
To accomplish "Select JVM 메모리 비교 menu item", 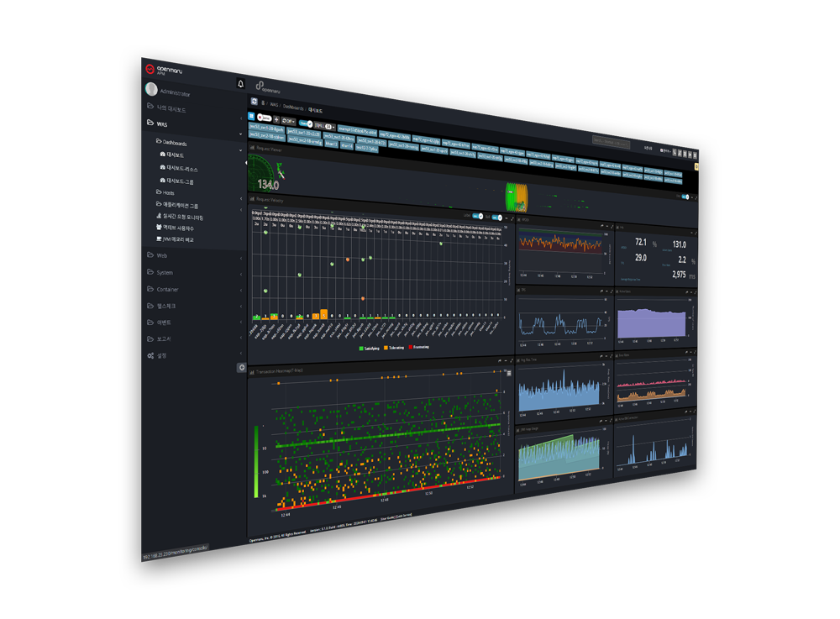I will 179,239.
